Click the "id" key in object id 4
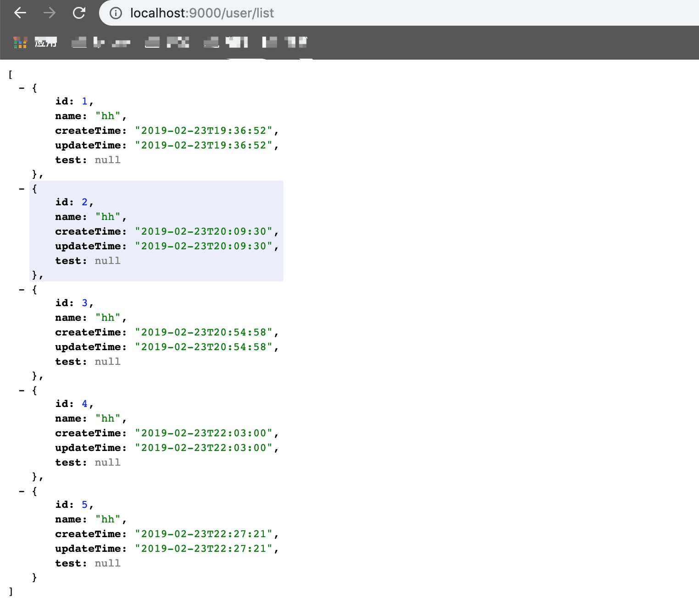The image size is (699, 616). pyautogui.click(x=62, y=404)
